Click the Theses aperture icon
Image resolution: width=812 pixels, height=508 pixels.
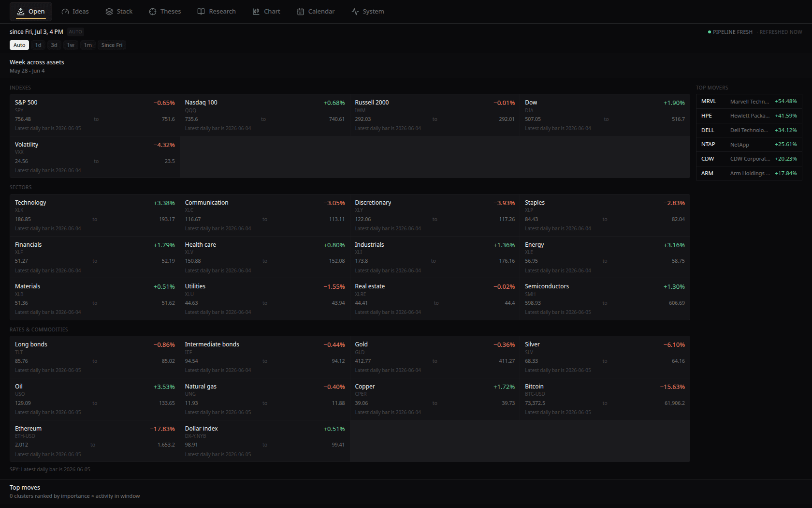click(x=153, y=12)
